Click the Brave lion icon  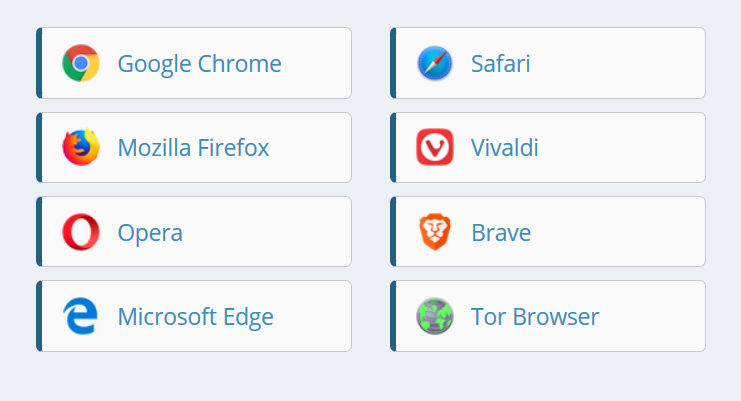[434, 233]
